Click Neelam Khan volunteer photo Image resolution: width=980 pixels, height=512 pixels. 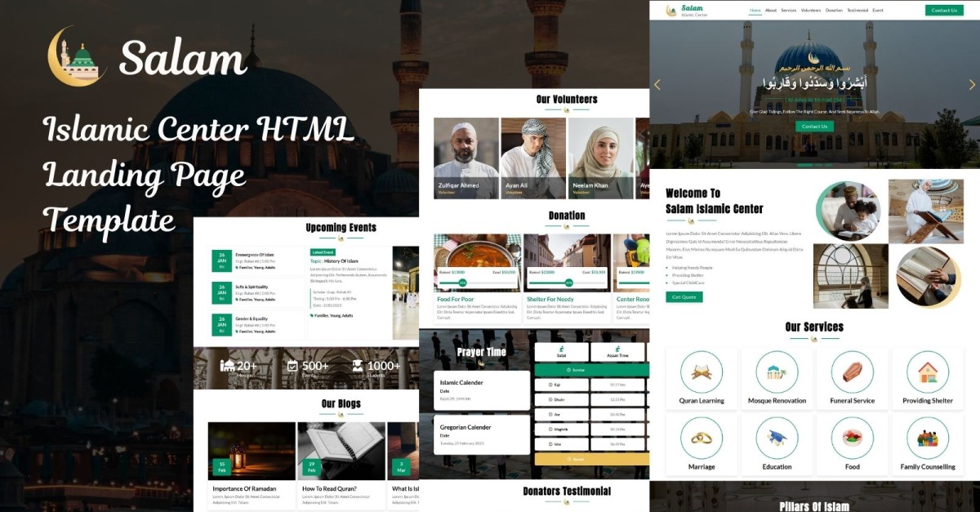(x=601, y=158)
